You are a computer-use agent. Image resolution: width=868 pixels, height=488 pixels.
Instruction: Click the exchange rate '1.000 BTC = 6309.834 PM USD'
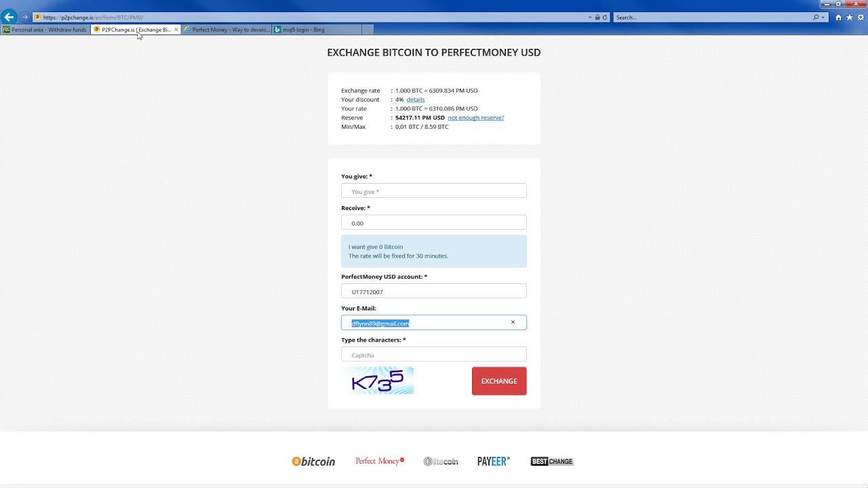tap(437, 91)
